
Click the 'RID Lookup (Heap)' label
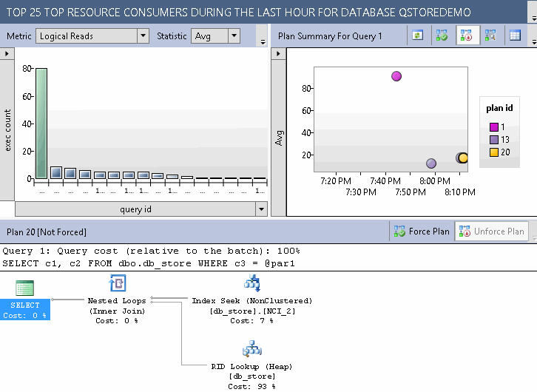tap(251, 366)
